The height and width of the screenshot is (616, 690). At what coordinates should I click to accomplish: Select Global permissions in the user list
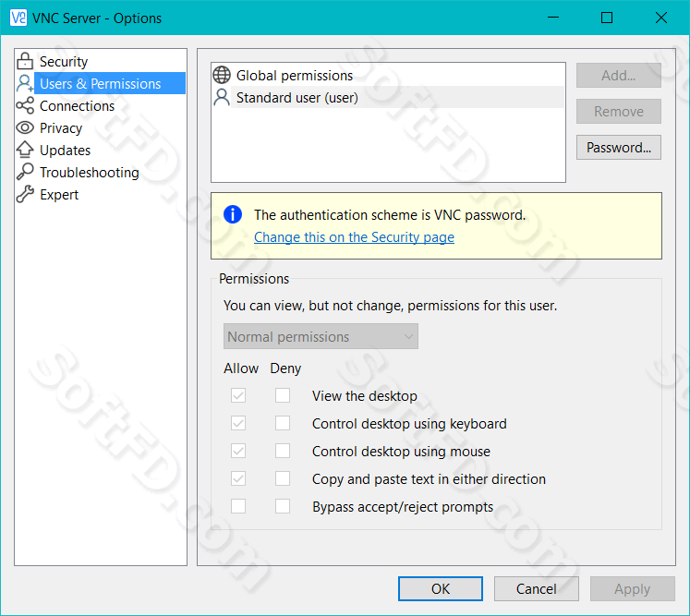[x=388, y=75]
